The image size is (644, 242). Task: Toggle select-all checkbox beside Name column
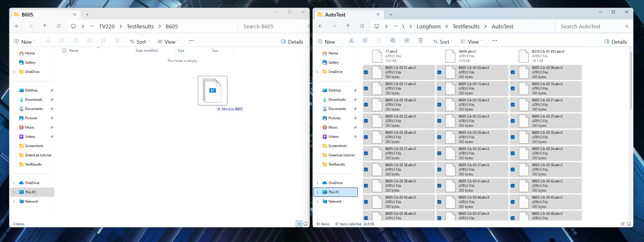64,51
